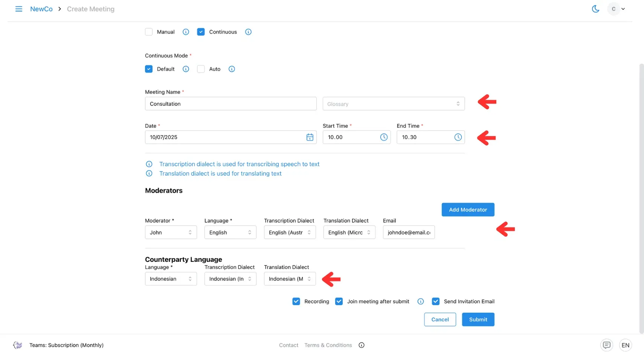
Task: Uncheck the Recording checkbox
Action: (296, 301)
